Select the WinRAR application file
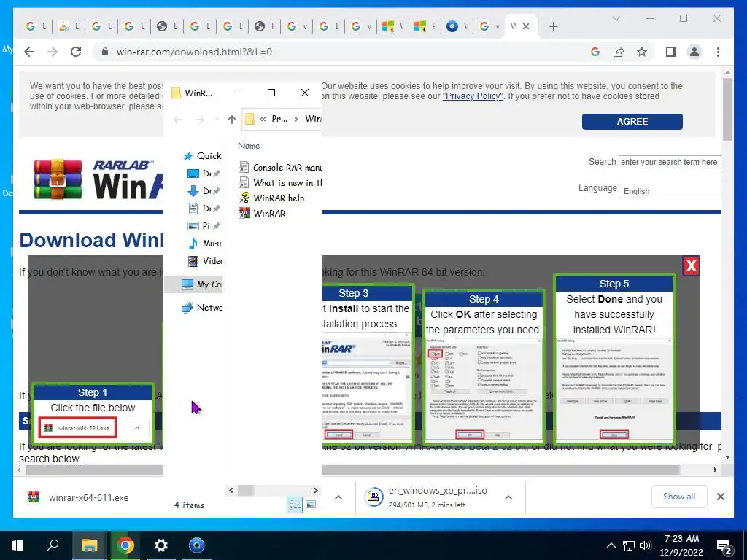This screenshot has height=560, width=747. [263, 214]
